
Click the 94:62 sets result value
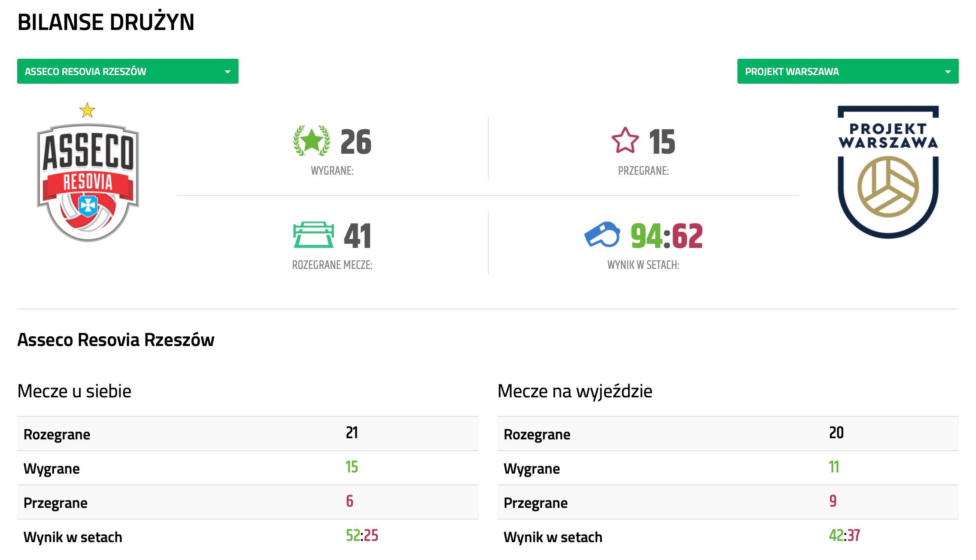[666, 236]
